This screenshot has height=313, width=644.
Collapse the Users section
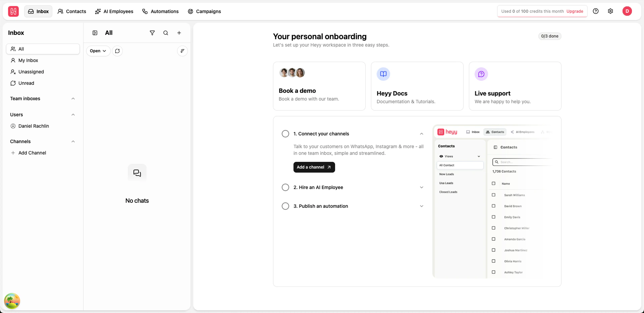point(73,115)
